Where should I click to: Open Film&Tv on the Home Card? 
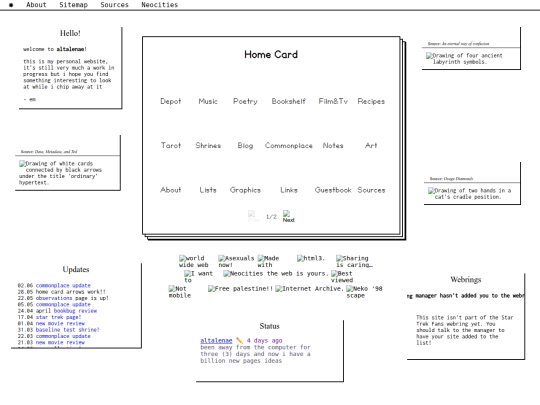[333, 101]
